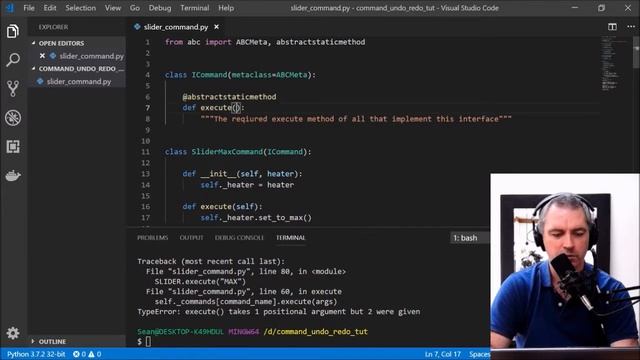The height and width of the screenshot is (360, 640).
Task: Select the TERMINAL panel tab
Action: [x=290, y=238]
